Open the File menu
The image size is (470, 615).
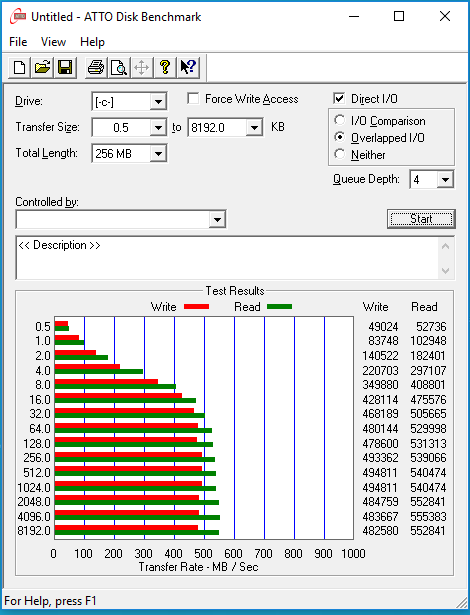18,42
